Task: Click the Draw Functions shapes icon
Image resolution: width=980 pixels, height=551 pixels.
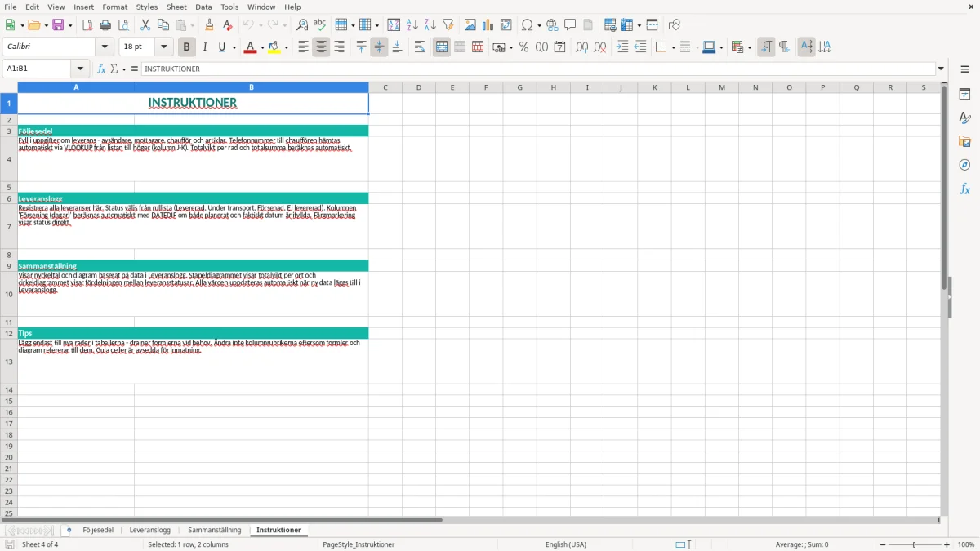Action: (x=675, y=25)
